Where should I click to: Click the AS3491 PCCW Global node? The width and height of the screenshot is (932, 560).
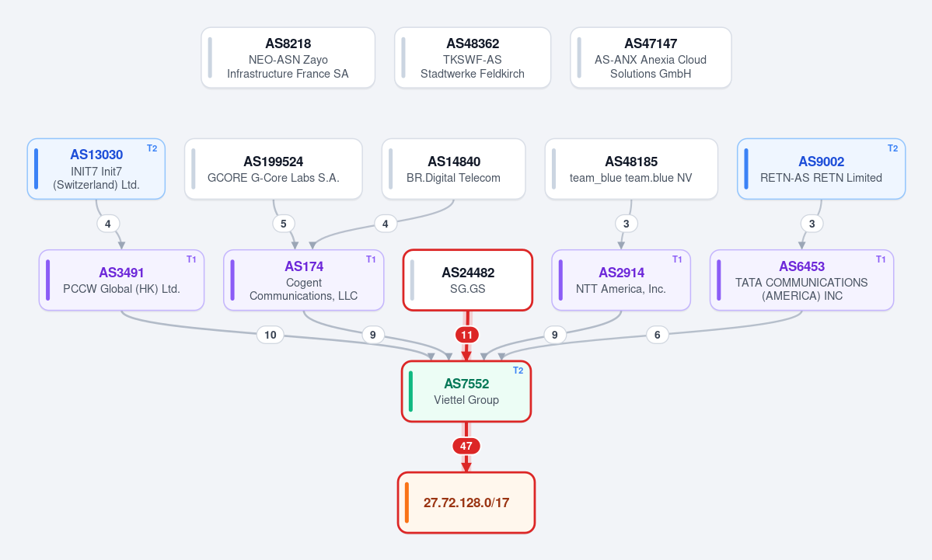tap(122, 280)
